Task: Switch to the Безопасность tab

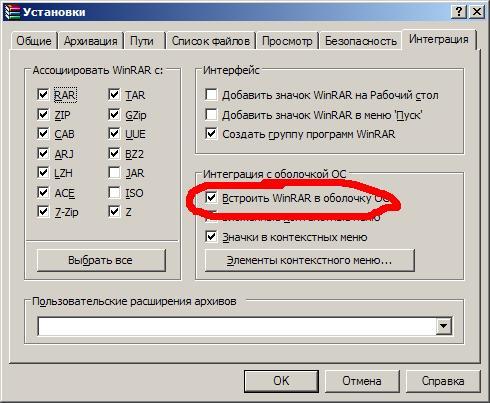Action: click(361, 41)
